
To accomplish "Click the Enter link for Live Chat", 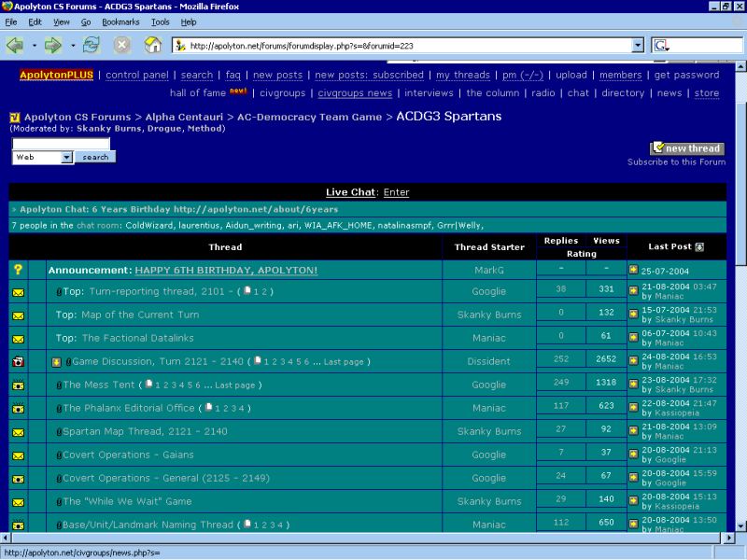I will (396, 192).
